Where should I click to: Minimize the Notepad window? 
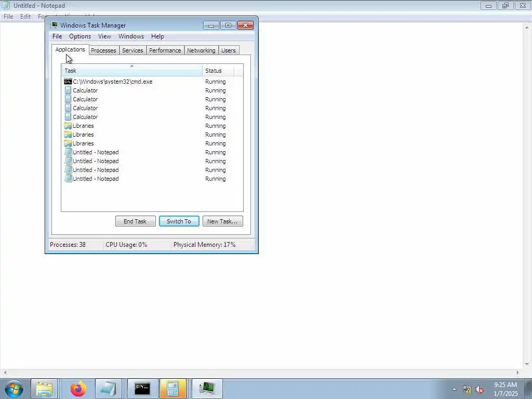tap(488, 5)
